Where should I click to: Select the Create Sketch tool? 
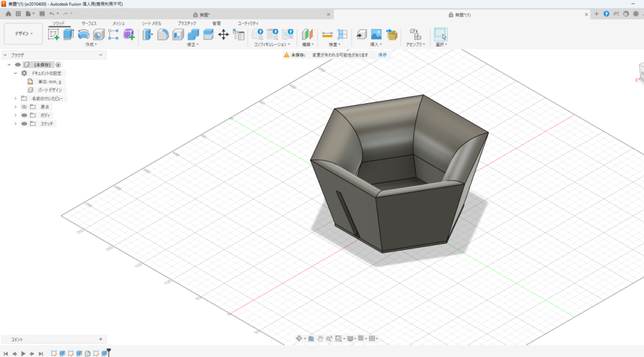point(53,35)
